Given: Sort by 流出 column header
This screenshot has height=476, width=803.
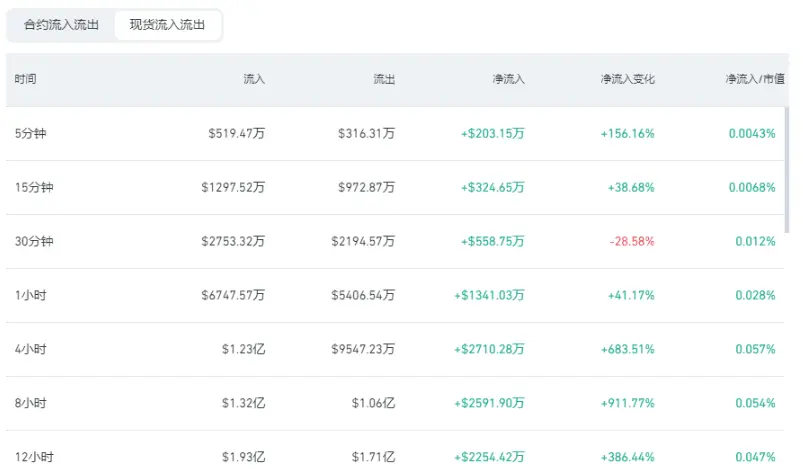Looking at the screenshot, I should pos(384,79).
